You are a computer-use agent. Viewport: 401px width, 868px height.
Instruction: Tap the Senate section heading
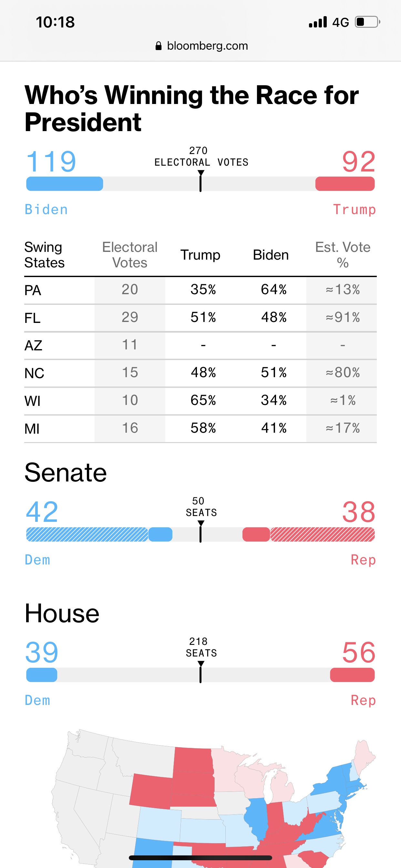[66, 472]
